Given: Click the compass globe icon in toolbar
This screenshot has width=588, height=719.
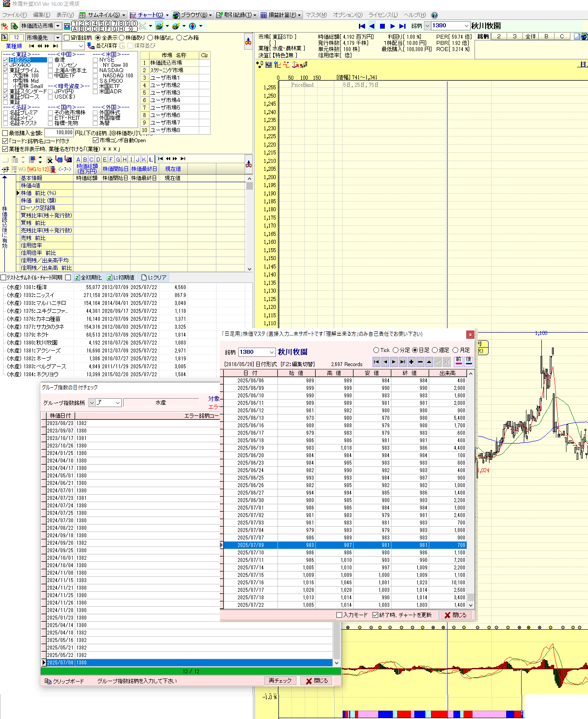Looking at the screenshot, I should click(x=192, y=26).
